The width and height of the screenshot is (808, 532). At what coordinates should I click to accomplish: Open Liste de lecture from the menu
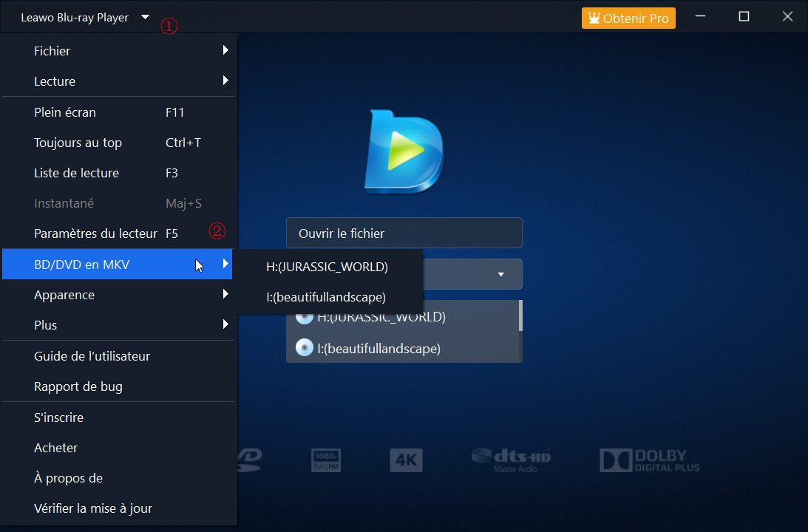pyautogui.click(x=118, y=173)
